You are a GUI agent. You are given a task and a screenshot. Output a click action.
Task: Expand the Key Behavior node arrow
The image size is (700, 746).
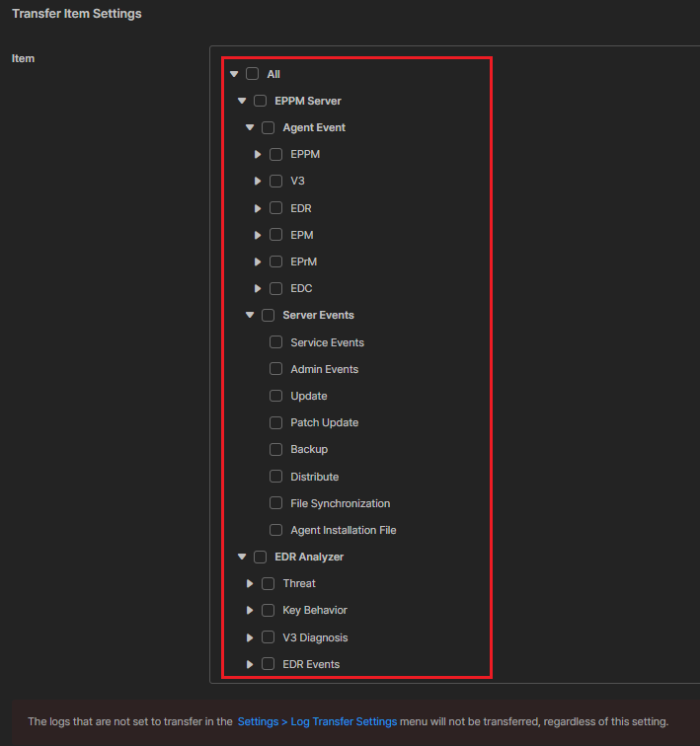pyautogui.click(x=250, y=610)
